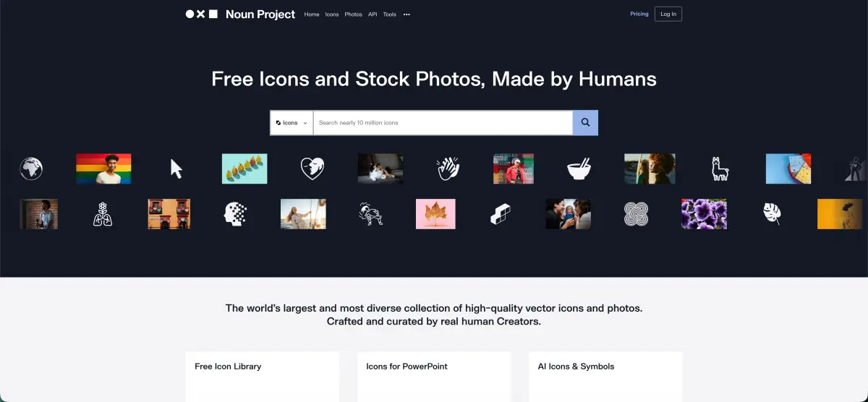
Task: Click the magnifying glass search button
Action: 585,123
